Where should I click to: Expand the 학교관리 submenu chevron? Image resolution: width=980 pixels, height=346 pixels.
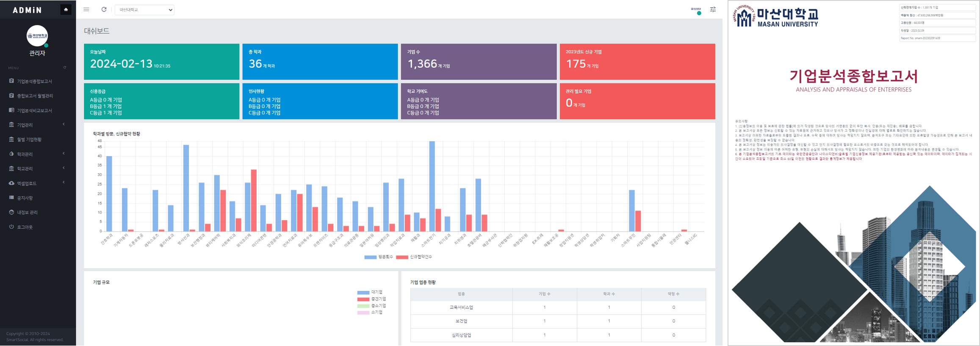click(64, 168)
